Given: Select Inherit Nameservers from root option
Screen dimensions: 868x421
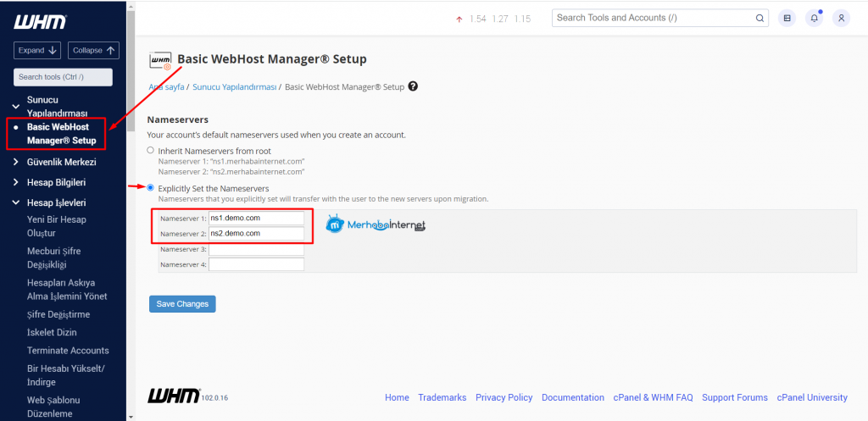Looking at the screenshot, I should pyautogui.click(x=151, y=150).
